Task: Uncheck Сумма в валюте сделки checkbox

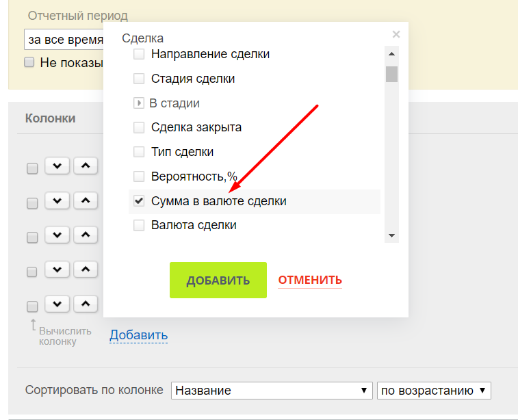Action: click(x=139, y=200)
